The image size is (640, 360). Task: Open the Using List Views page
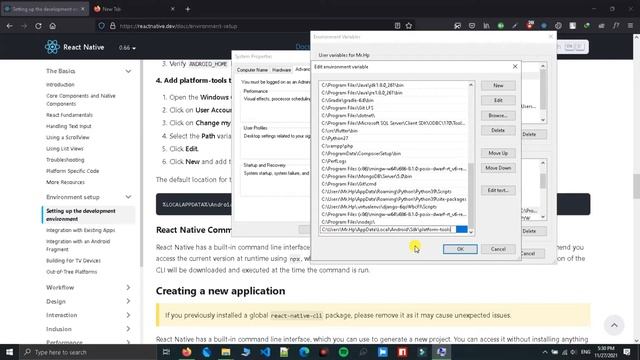[x=65, y=149]
